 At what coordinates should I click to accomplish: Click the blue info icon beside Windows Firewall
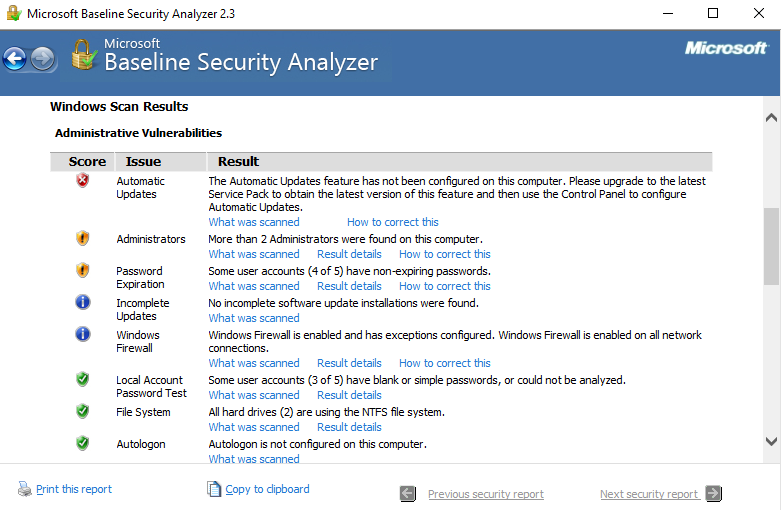[x=83, y=334]
